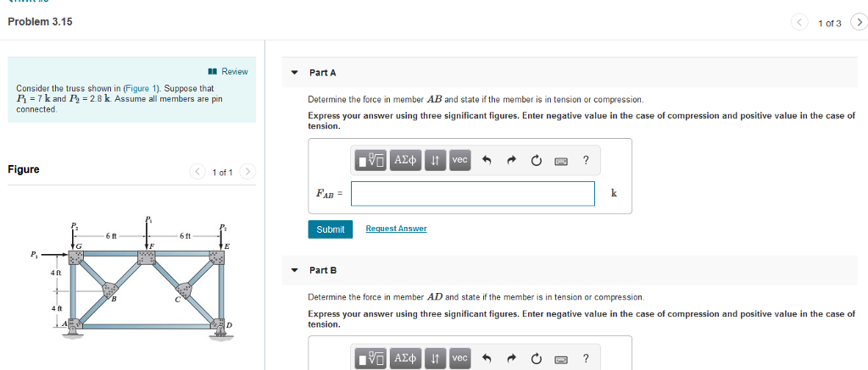
Task: Click the Review link
Action: coord(229,71)
